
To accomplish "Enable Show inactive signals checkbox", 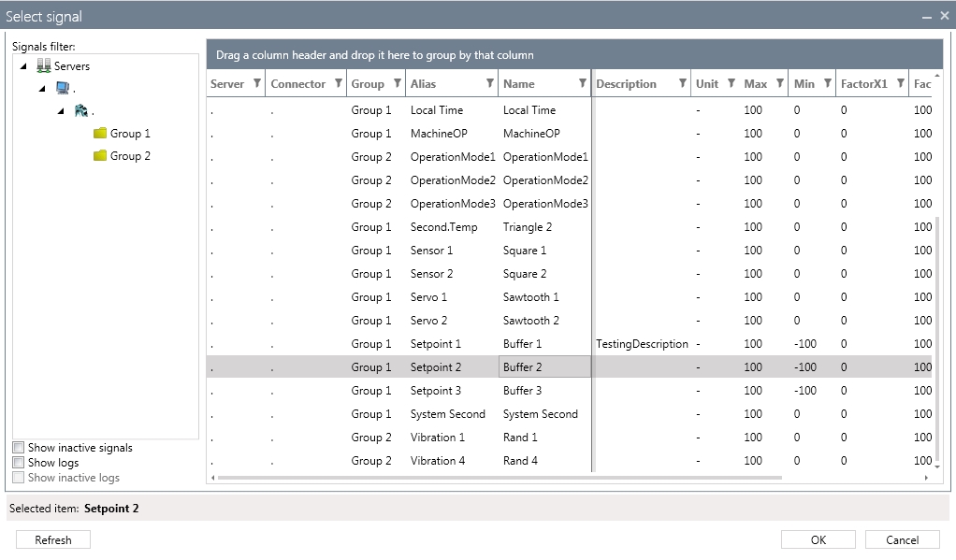I will tap(19, 448).
